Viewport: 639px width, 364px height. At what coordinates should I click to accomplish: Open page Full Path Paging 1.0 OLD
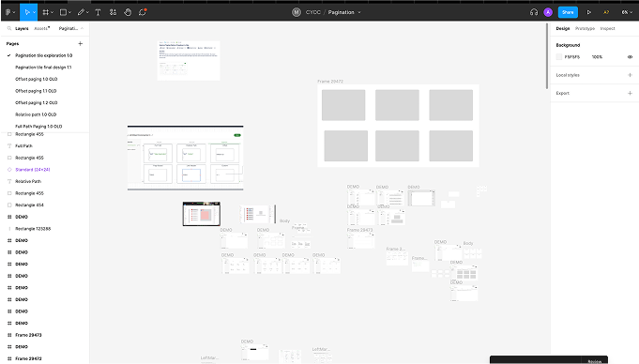38,127
